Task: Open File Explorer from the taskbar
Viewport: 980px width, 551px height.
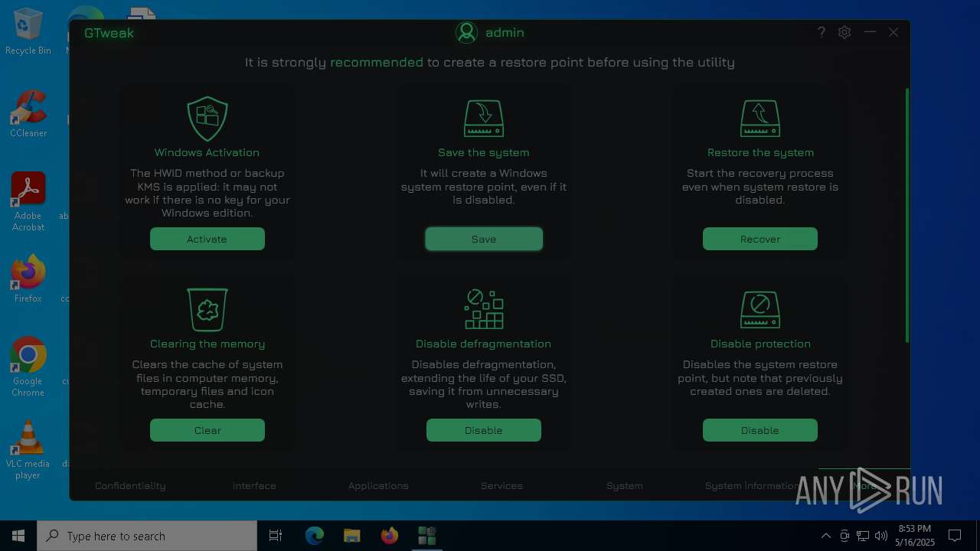Action: [351, 536]
